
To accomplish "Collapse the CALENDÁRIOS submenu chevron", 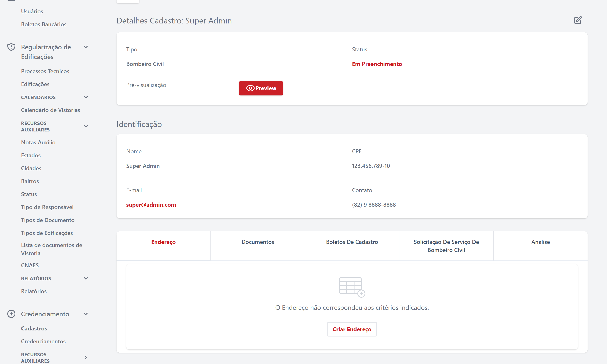I will 86,97.
